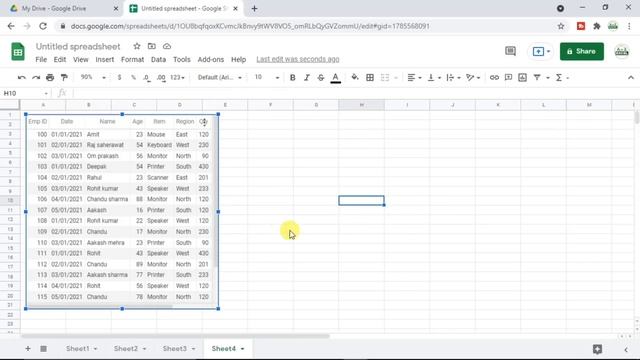Toggle italic formatting
The height and width of the screenshot is (360, 640).
click(307, 78)
